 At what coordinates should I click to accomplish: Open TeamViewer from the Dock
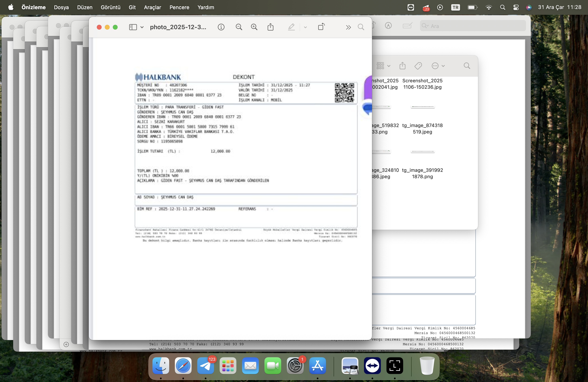click(x=372, y=365)
